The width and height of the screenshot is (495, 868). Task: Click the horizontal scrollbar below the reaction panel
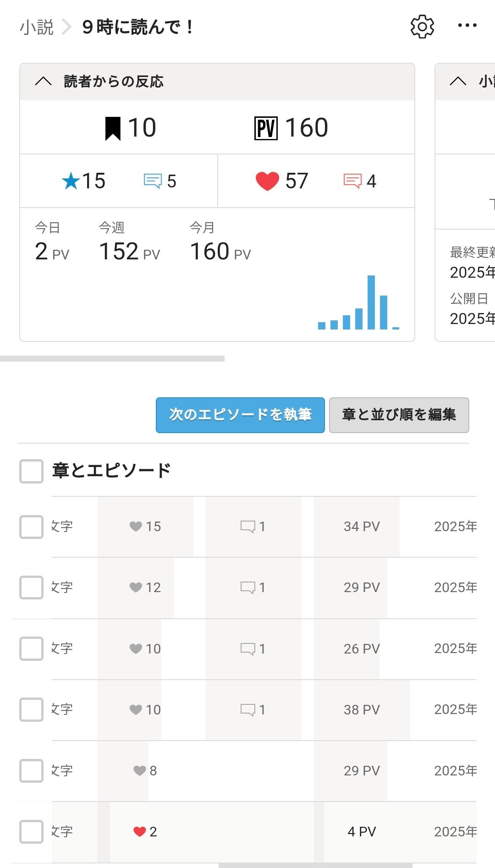coord(112,359)
